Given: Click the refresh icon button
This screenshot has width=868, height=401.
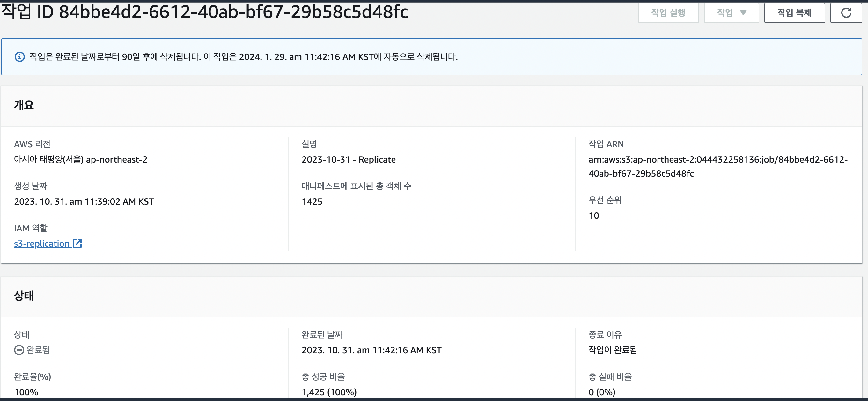Looking at the screenshot, I should click(x=846, y=13).
